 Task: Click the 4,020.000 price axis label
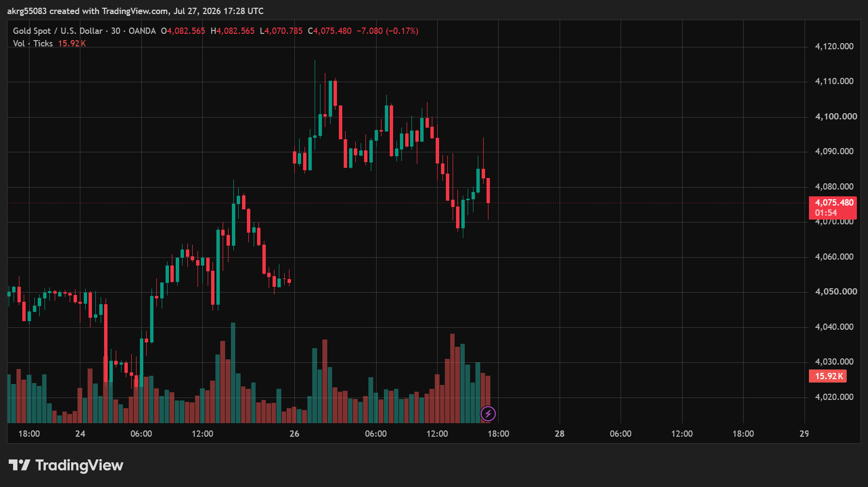click(x=834, y=397)
